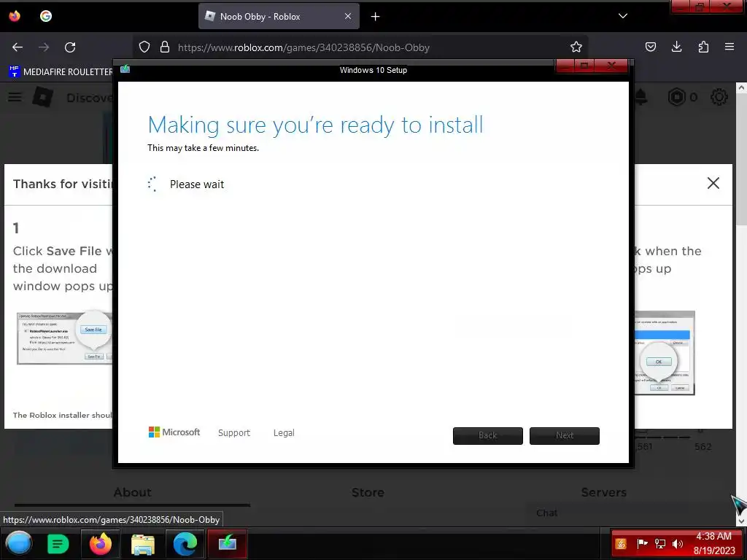Viewport: 747px width, 560px height.
Task: Switch to the About tab
Action: point(133,492)
